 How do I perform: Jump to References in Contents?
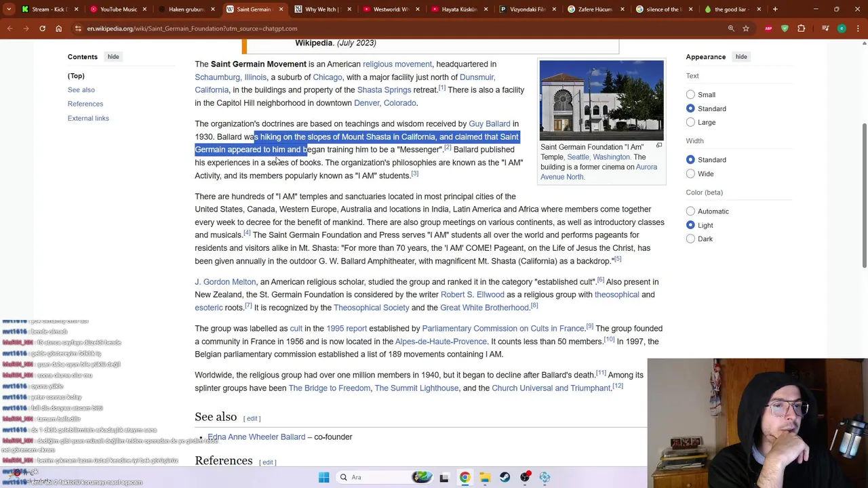pyautogui.click(x=85, y=104)
